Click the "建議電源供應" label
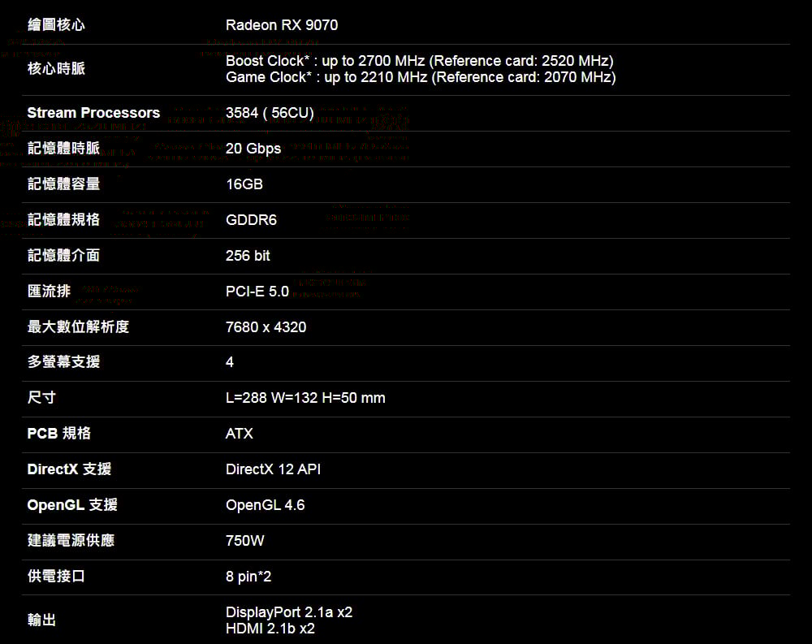 pyautogui.click(x=71, y=540)
